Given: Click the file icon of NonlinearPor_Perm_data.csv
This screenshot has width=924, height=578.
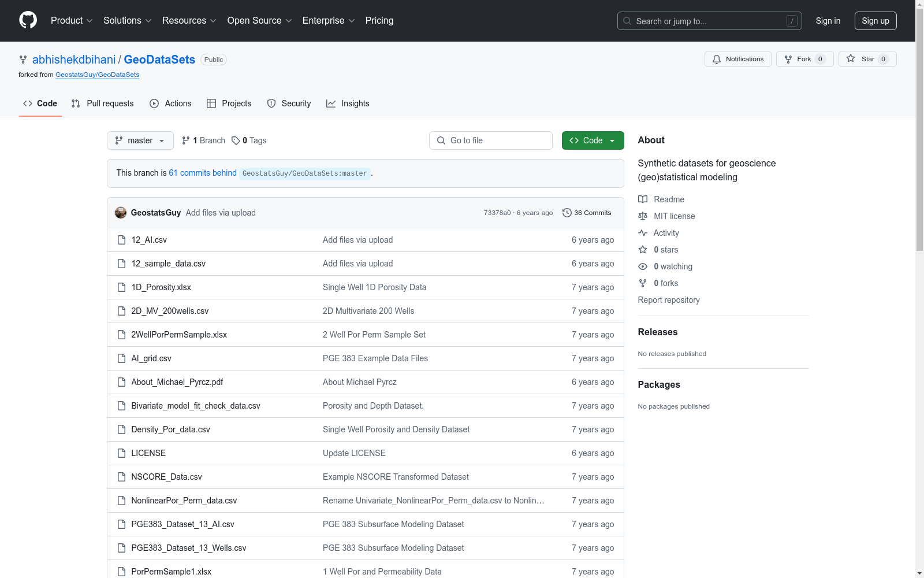Looking at the screenshot, I should 121,501.
